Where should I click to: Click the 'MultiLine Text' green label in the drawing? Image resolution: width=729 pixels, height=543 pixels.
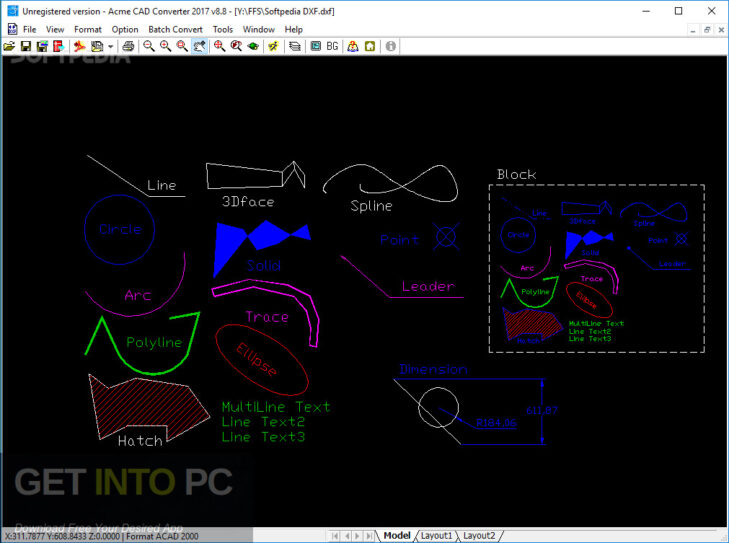(x=276, y=407)
